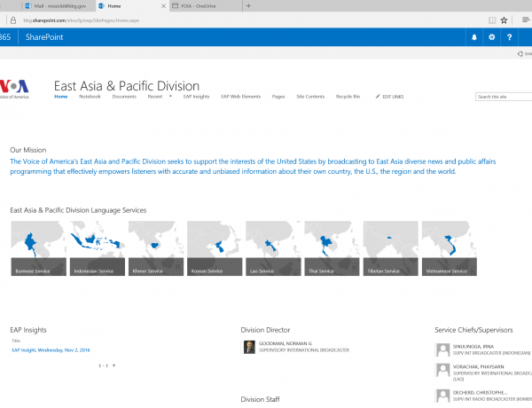The height and width of the screenshot is (408, 532).
Task: Click the address bar lock icon
Action: tap(13, 20)
